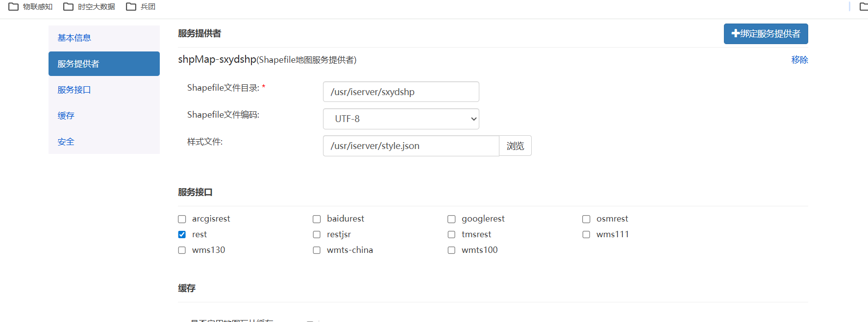The image size is (868, 322).
Task: Click the 移除 link to remove provider
Action: (799, 60)
